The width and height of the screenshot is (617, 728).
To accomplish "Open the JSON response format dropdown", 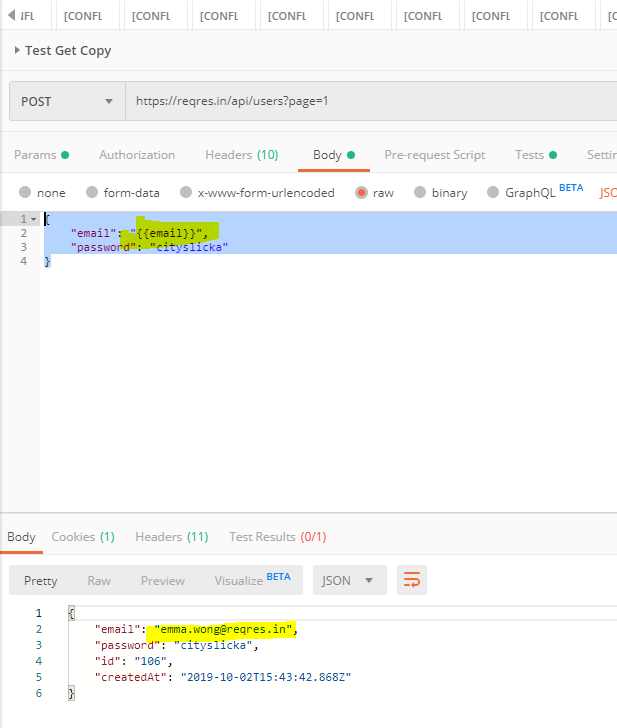I will pos(350,580).
